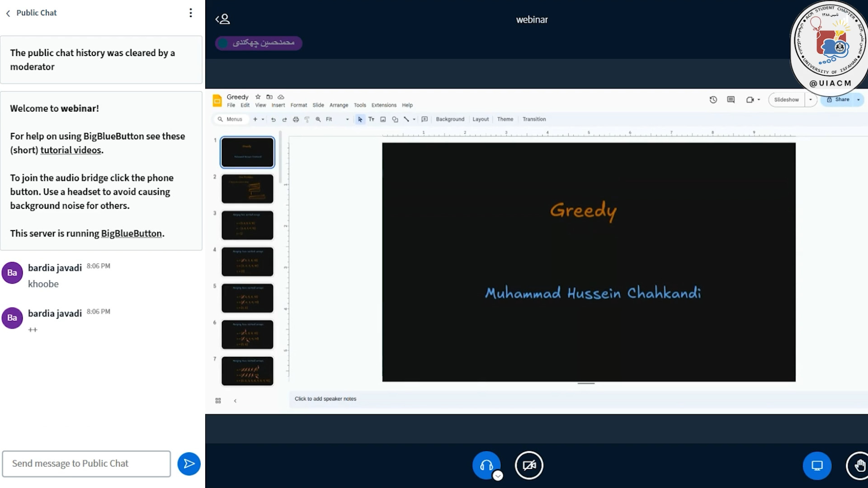Open the Edit menu

pyautogui.click(x=245, y=105)
